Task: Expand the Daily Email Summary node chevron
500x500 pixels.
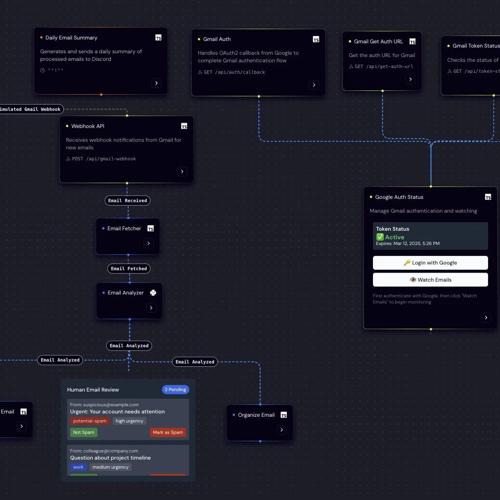Action: (x=156, y=83)
